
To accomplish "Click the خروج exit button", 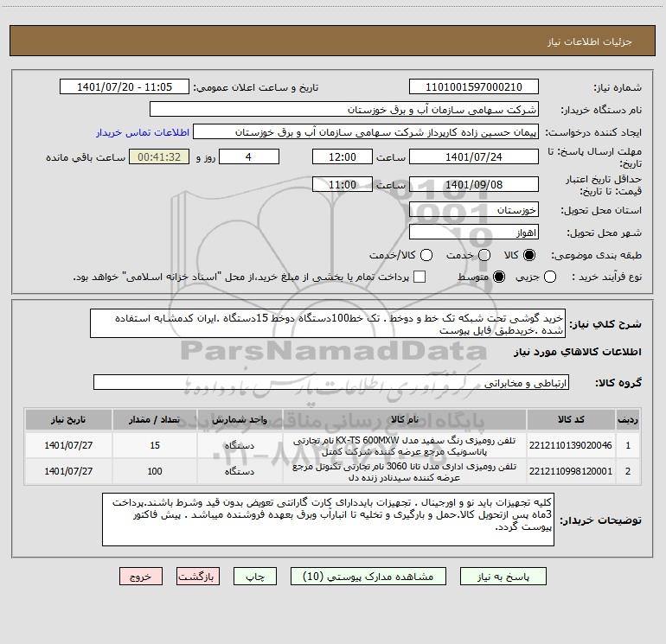I will (x=141, y=577).
